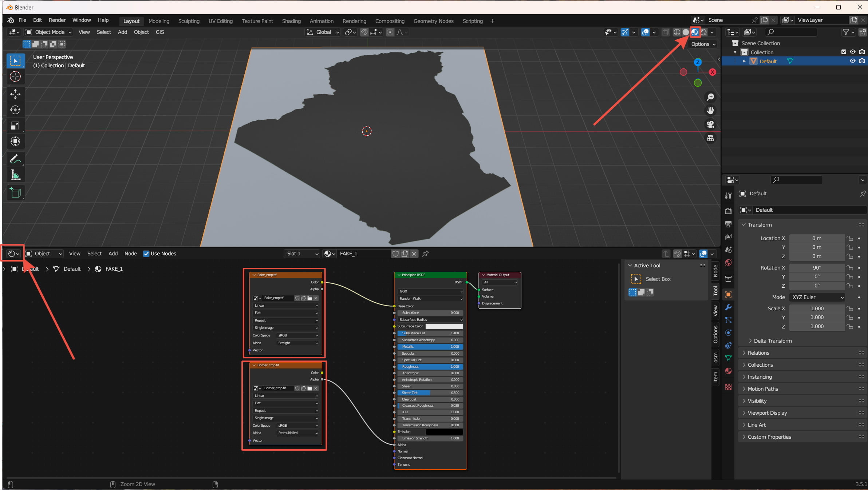
Task: Open the Slot 1 material slot dropdown
Action: (x=302, y=254)
